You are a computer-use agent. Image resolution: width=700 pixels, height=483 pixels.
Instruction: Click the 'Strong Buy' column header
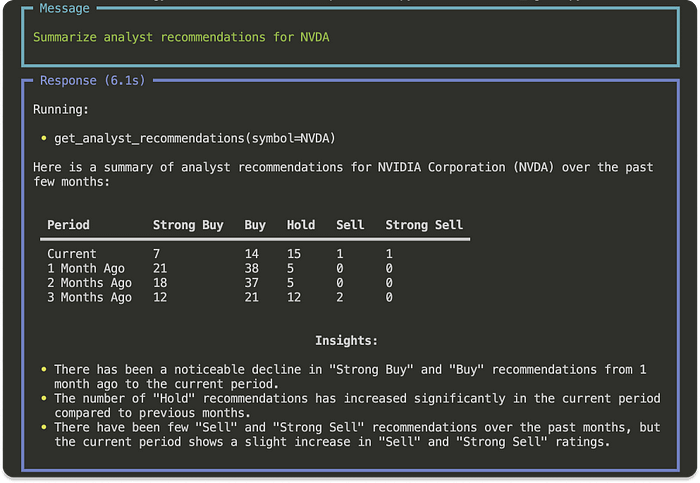tap(188, 225)
